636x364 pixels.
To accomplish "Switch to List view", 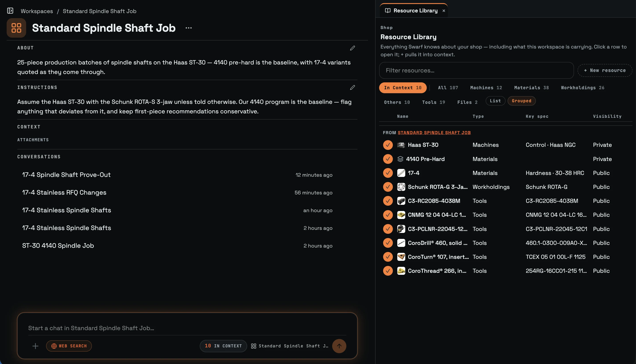I will [x=495, y=101].
